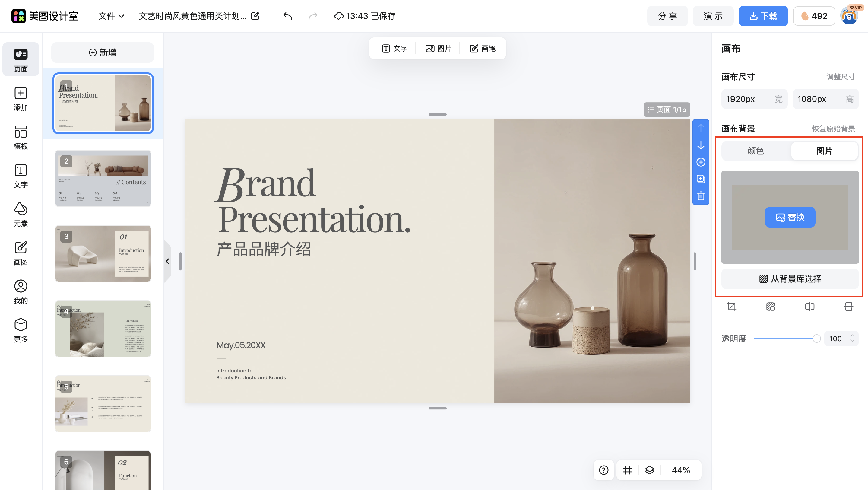Select page 3 Introduction thumbnail

(103, 253)
